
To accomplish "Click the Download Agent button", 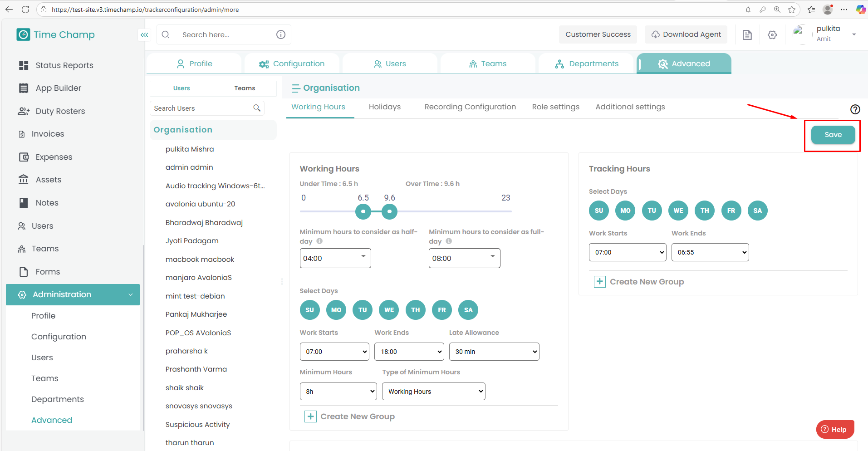I will [686, 34].
